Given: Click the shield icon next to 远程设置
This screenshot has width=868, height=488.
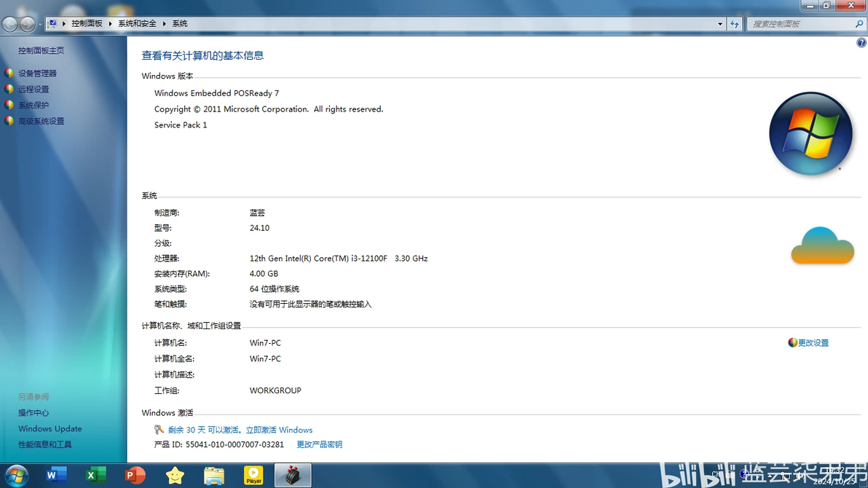Looking at the screenshot, I should point(9,89).
